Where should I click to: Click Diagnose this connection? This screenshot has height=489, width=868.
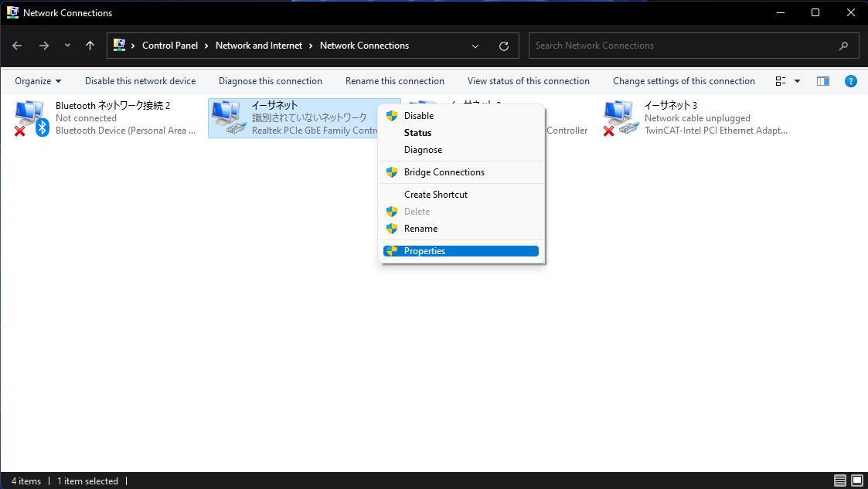pyautogui.click(x=270, y=81)
